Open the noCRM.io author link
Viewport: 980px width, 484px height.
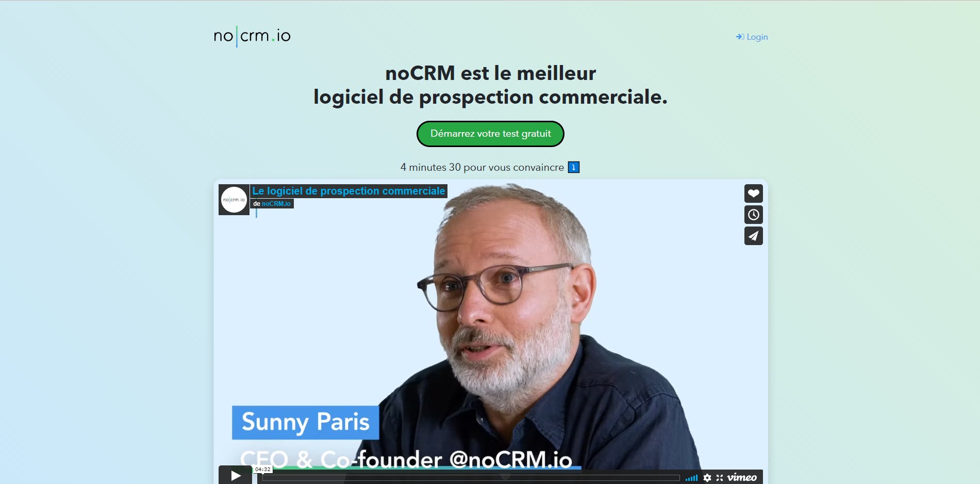[276, 204]
